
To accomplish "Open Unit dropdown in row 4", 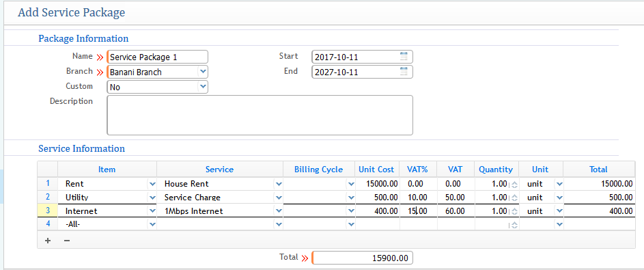I will click(x=559, y=224).
